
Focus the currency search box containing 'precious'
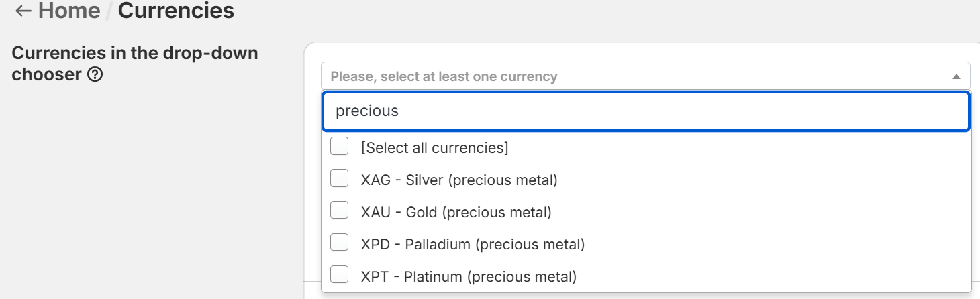(x=646, y=111)
